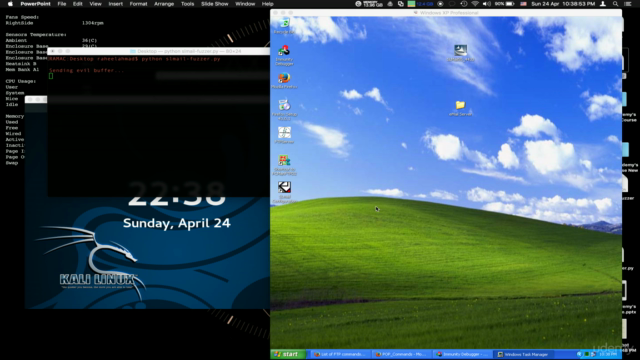Open the Recycle Bin desktop icon
This screenshot has height=360, width=640.
click(284, 25)
